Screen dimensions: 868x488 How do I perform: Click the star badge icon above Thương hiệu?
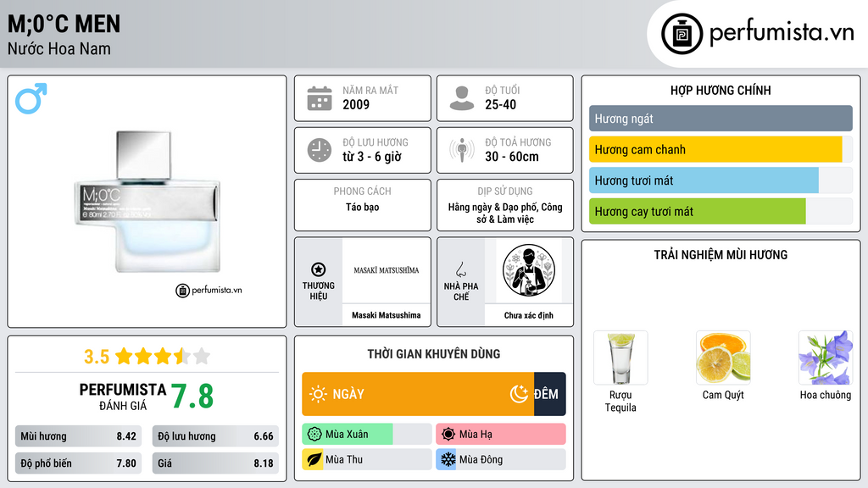319,269
